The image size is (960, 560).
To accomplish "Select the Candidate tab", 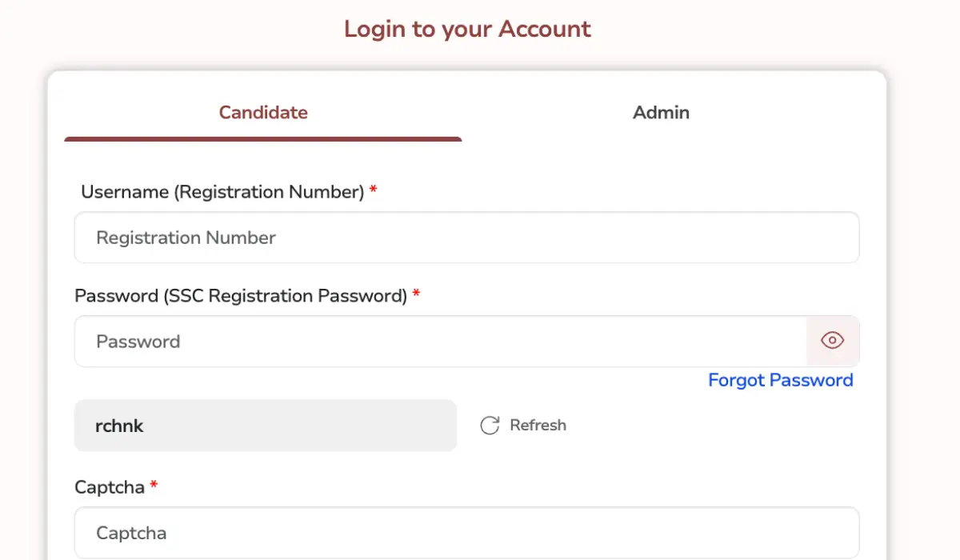I will (x=263, y=113).
